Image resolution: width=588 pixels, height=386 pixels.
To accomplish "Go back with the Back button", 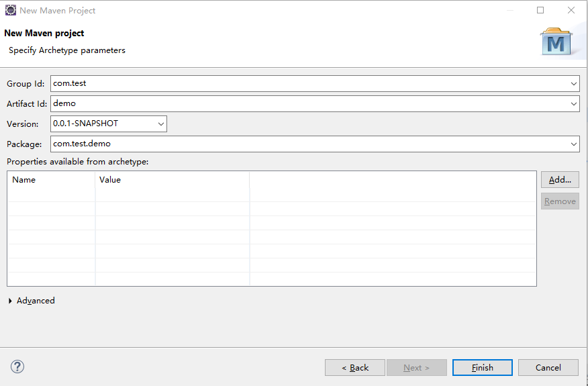I will [355, 368].
